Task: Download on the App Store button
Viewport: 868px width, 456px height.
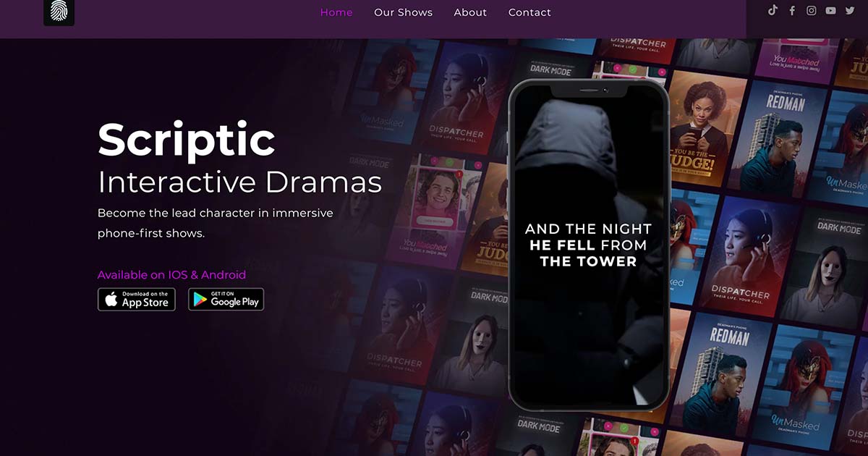Action: coord(137,300)
